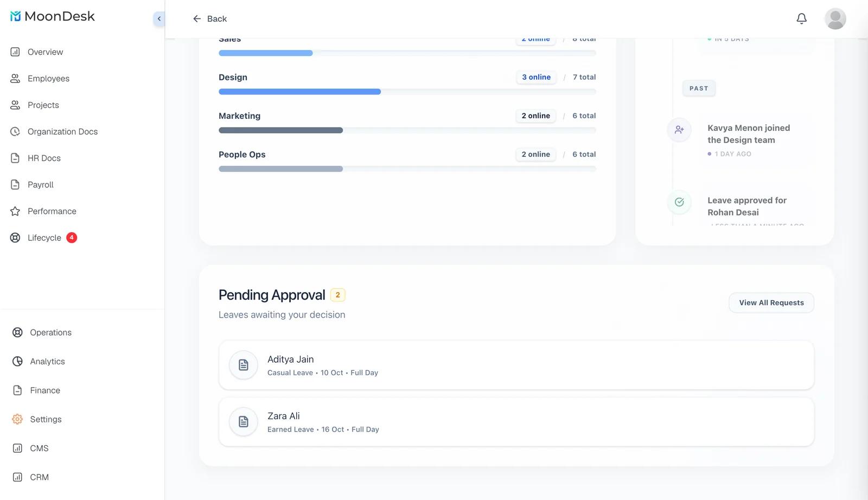
Task: Click the Lifecycle notification badge showing 4
Action: point(72,238)
